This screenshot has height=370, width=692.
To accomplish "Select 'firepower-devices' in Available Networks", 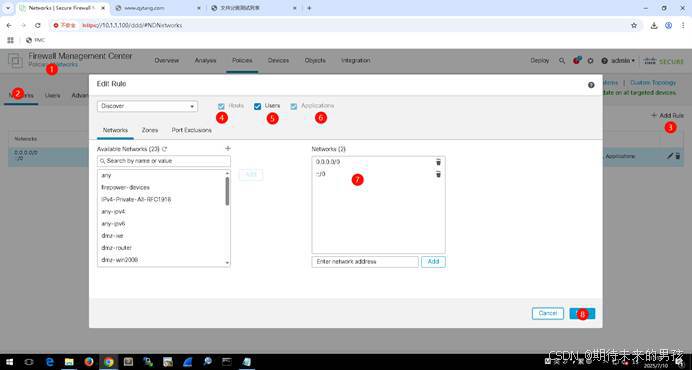I will [x=125, y=187].
